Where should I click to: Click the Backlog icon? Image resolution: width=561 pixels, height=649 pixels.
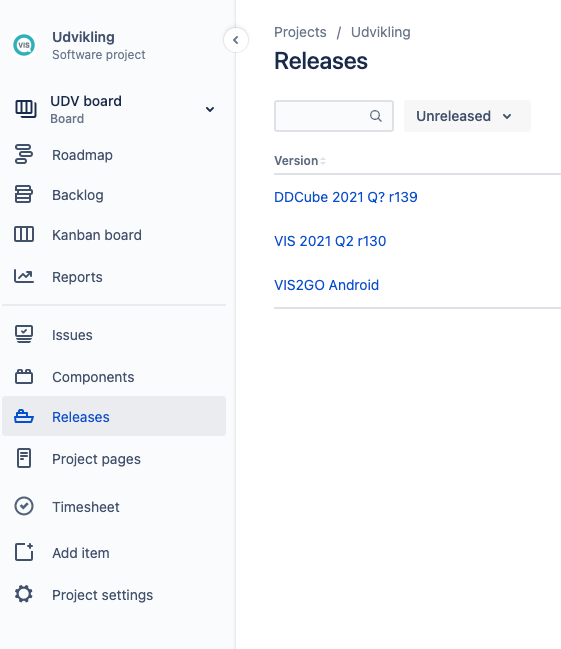coord(24,194)
